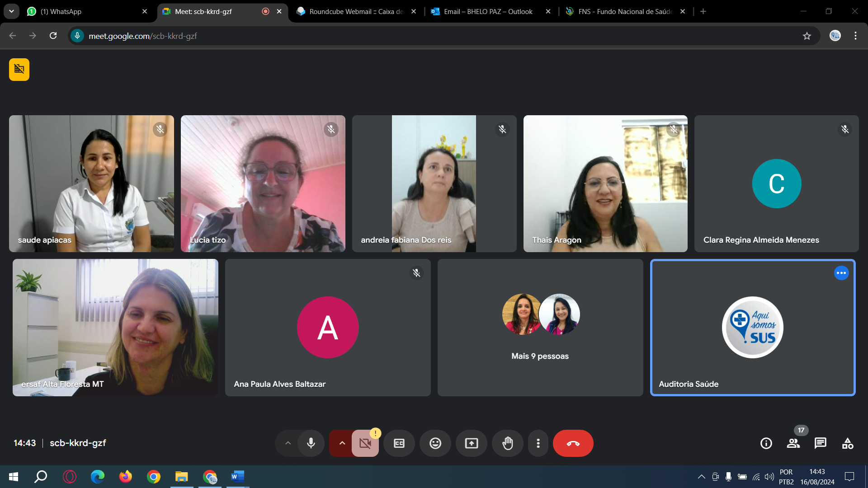Open emoji reactions button

coord(435,443)
